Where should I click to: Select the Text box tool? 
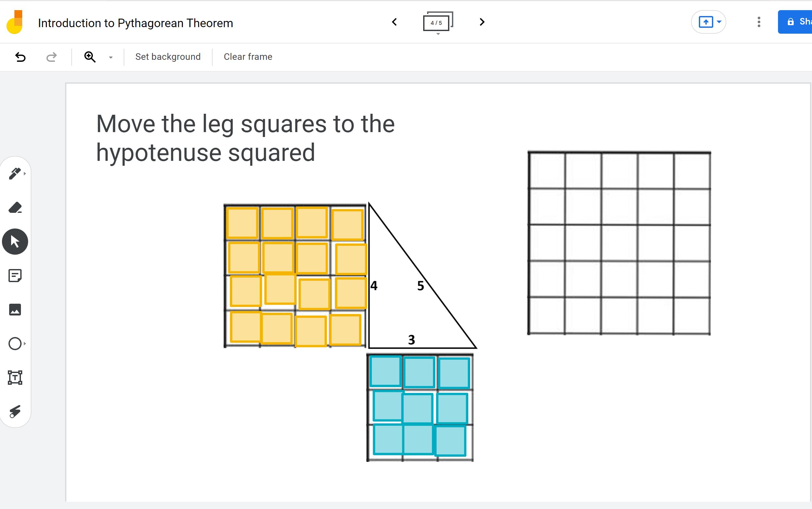(15, 377)
